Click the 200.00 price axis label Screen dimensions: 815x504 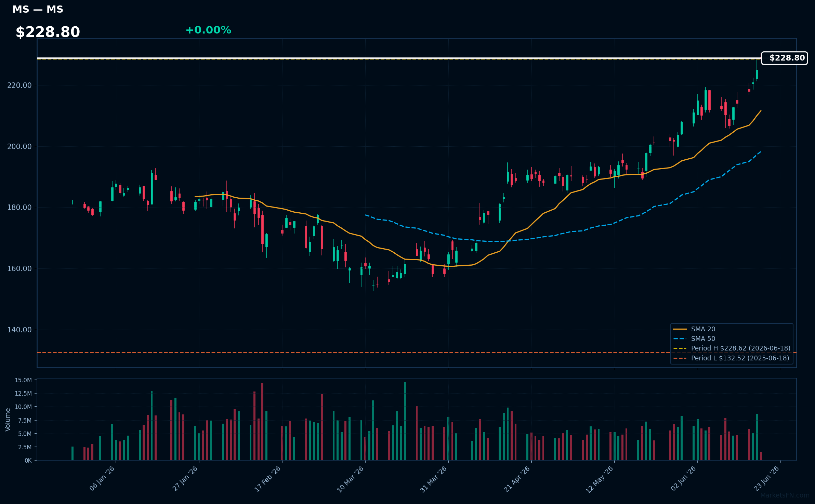pos(19,146)
